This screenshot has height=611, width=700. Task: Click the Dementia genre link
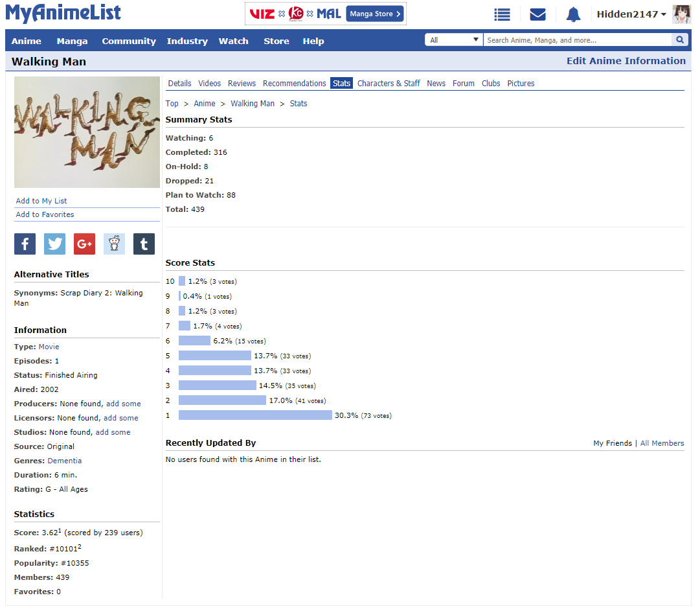click(64, 461)
